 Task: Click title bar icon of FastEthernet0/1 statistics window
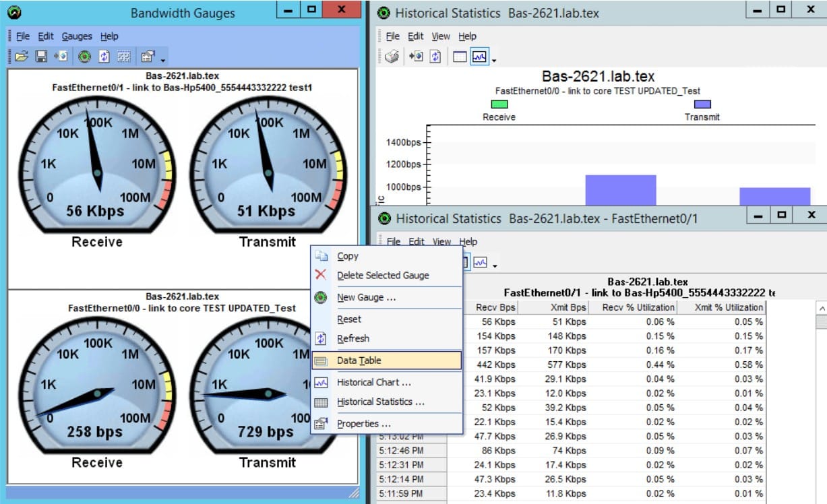(385, 218)
